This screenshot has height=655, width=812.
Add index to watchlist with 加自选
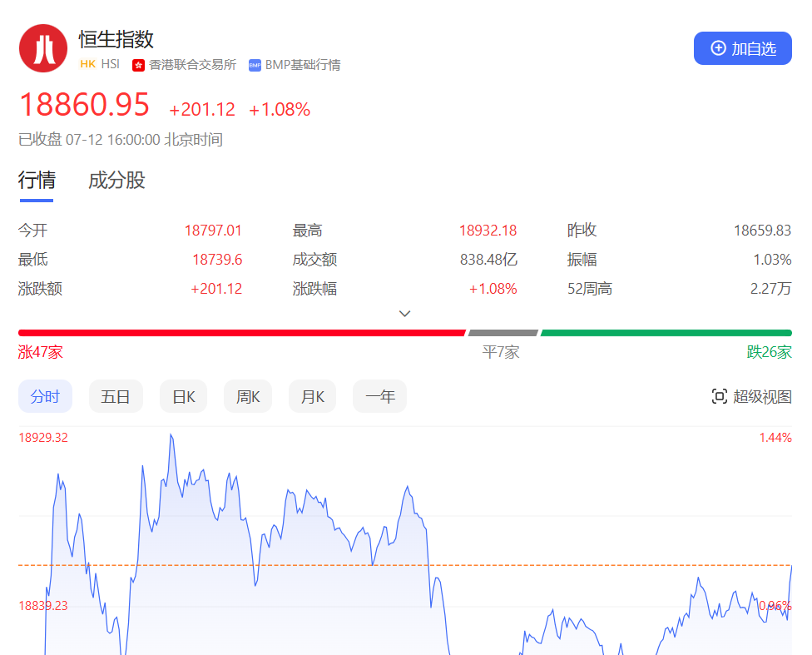click(743, 48)
